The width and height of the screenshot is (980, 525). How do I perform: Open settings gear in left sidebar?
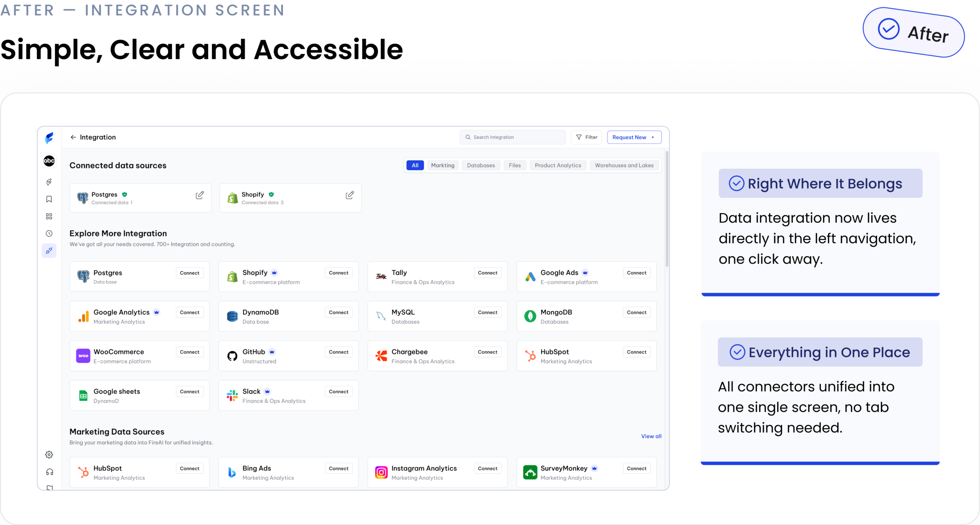click(x=49, y=455)
